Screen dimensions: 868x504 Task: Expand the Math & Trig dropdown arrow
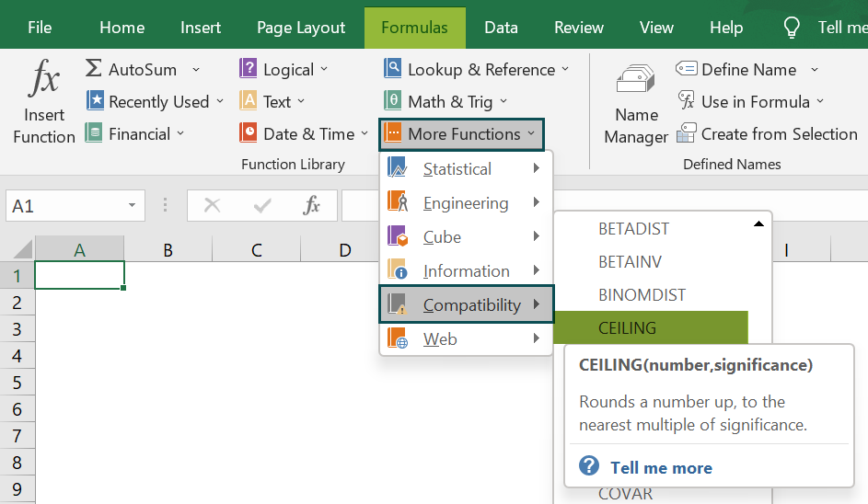coord(503,101)
